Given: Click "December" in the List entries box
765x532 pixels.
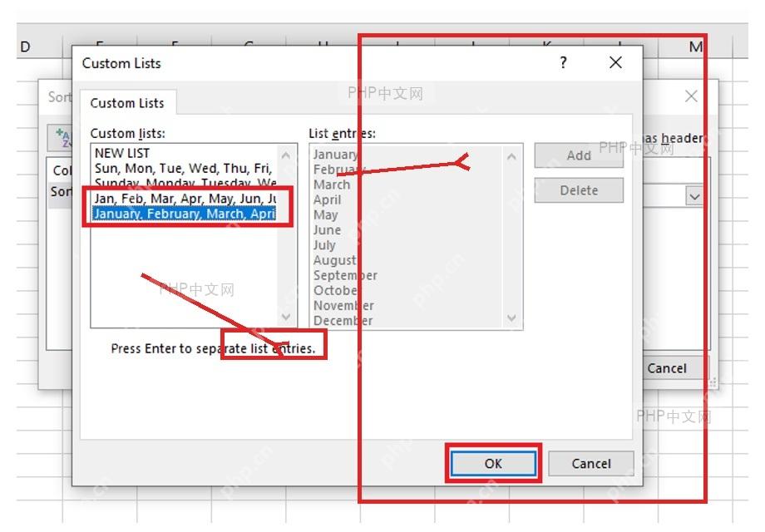Looking at the screenshot, I should (343, 321).
